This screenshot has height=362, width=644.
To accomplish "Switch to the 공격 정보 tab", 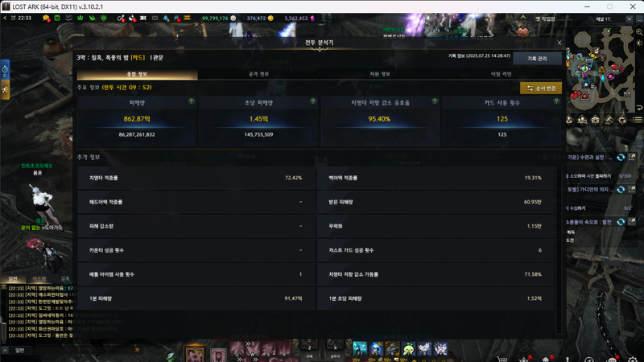I will pyautogui.click(x=258, y=74).
